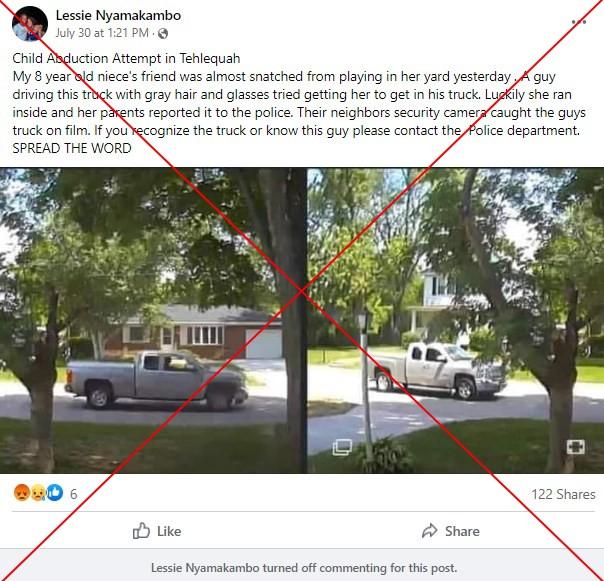Share the post
The width and height of the screenshot is (604, 581).
click(x=451, y=531)
